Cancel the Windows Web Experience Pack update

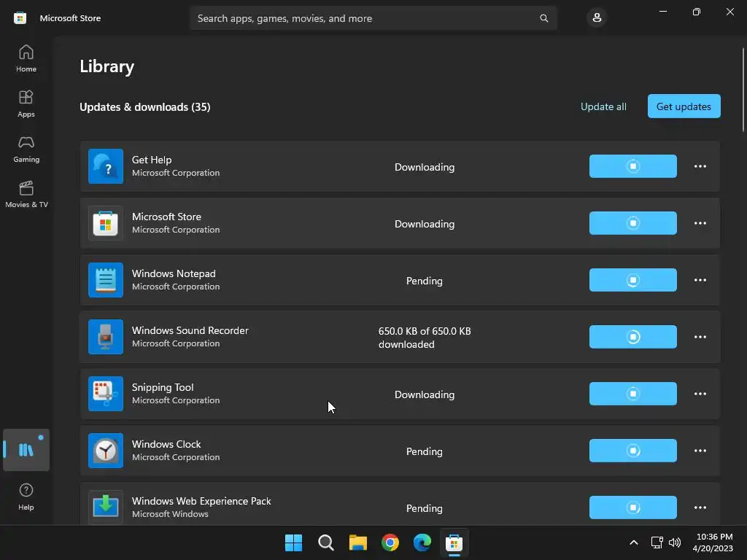(632, 507)
